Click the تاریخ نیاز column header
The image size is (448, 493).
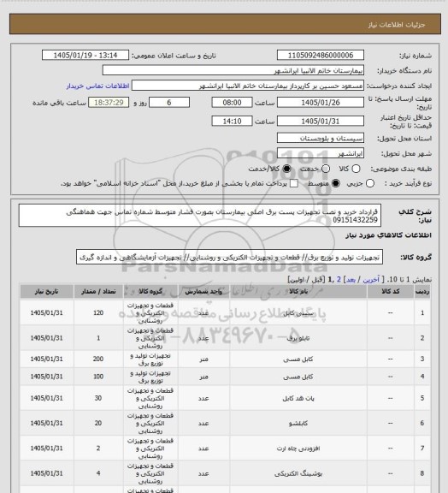[x=46, y=292]
